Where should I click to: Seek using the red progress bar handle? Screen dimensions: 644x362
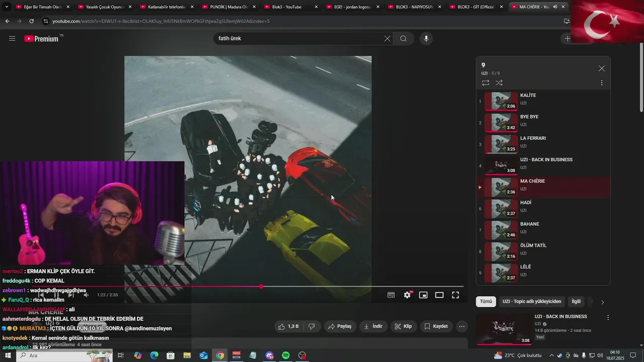click(x=261, y=286)
